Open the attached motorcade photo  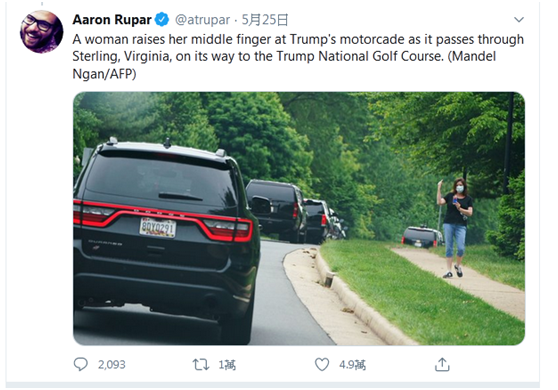299,218
